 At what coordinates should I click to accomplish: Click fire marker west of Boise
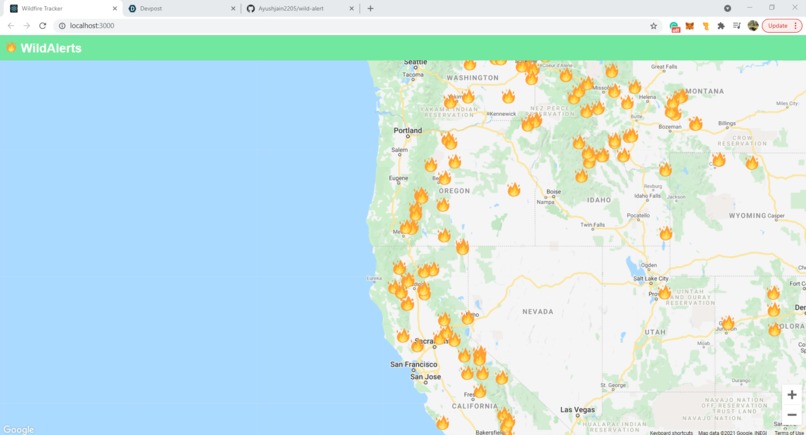click(514, 189)
